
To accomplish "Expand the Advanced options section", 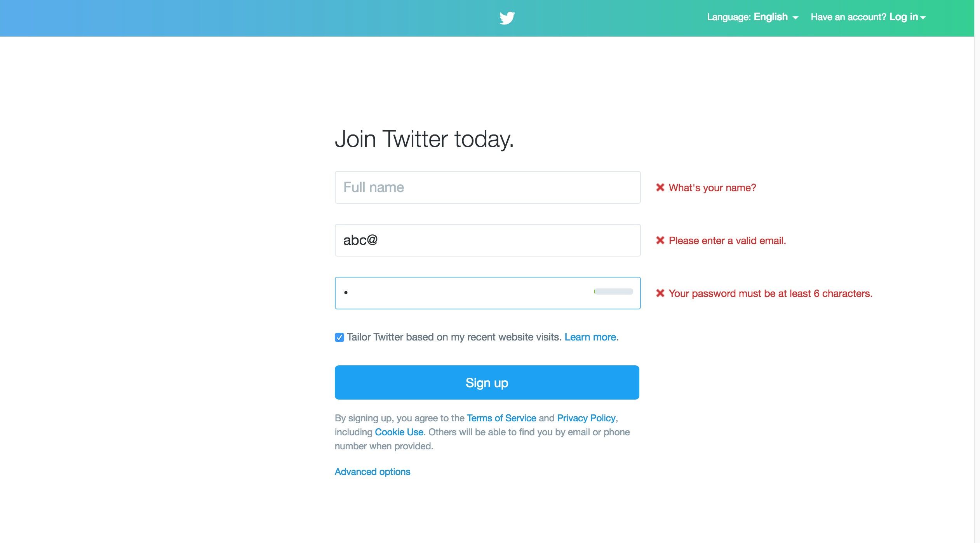I will point(373,471).
